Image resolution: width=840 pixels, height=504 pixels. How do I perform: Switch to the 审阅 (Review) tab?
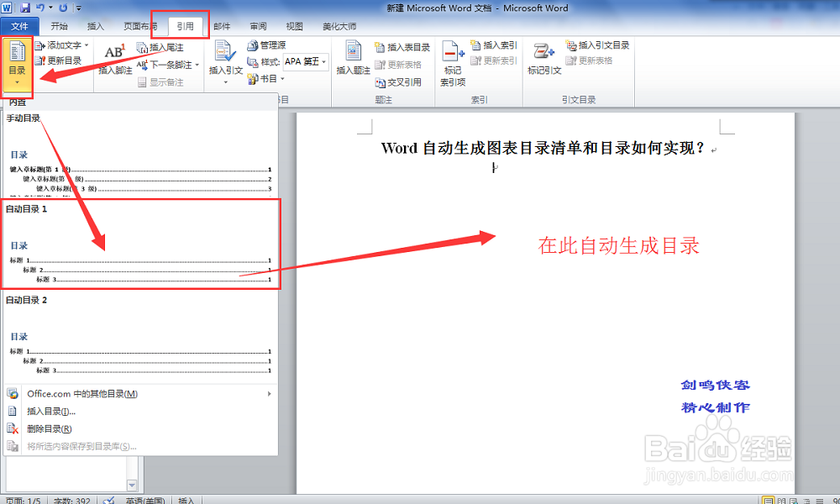(258, 26)
